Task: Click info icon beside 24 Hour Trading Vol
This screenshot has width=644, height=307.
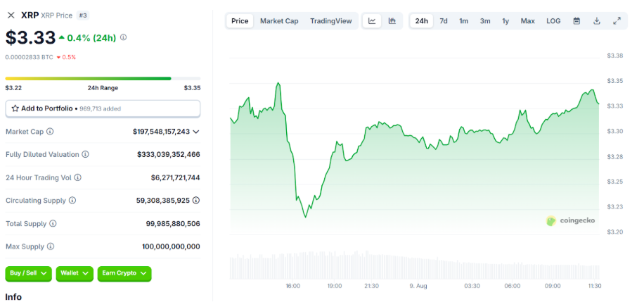Action: [77, 178]
